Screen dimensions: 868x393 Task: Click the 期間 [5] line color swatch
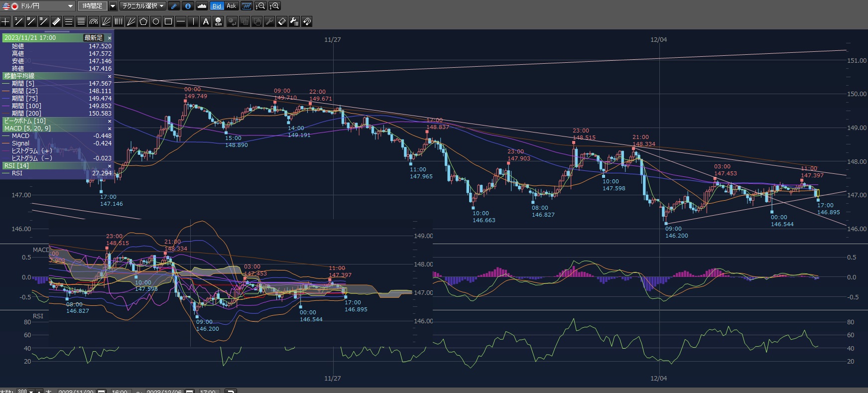tap(6, 84)
